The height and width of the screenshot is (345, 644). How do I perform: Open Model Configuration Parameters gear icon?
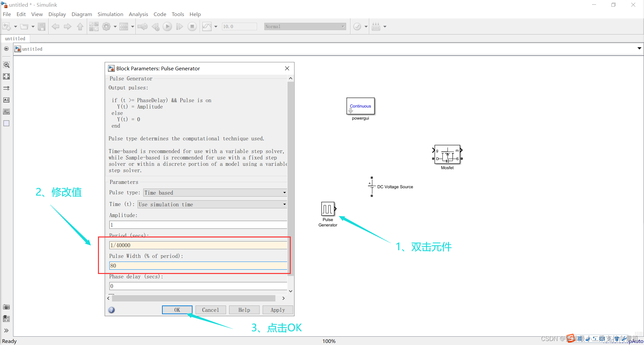point(106,26)
